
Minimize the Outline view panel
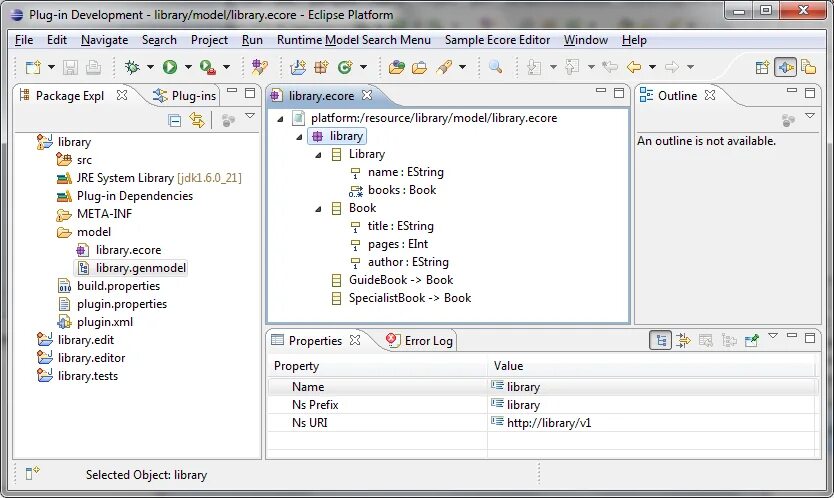point(792,91)
